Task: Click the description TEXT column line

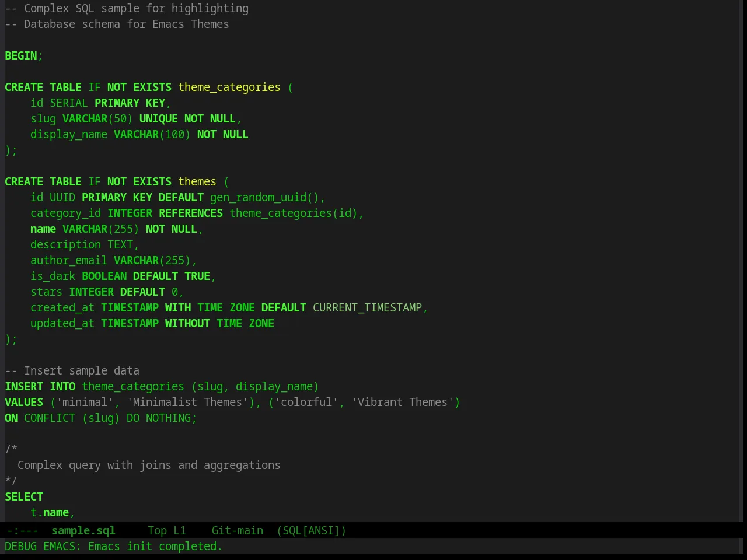Action: pyautogui.click(x=85, y=244)
